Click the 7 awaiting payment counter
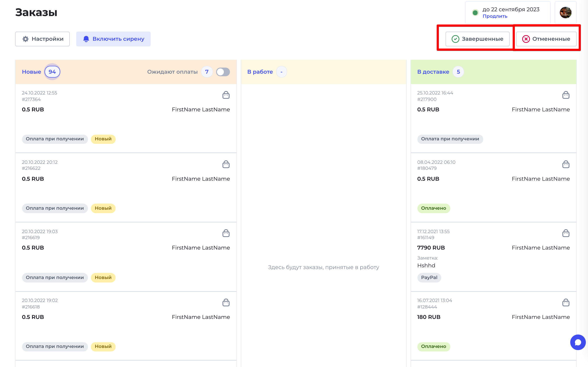This screenshot has height=367, width=588. 207,72
